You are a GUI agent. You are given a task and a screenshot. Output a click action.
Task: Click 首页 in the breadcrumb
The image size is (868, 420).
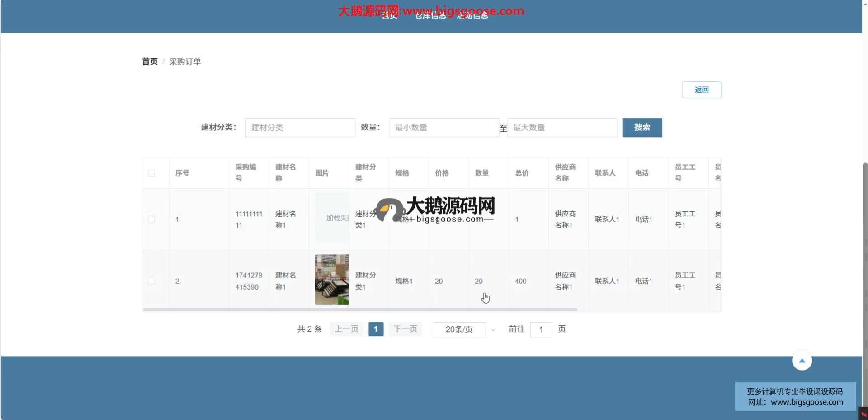coord(150,62)
